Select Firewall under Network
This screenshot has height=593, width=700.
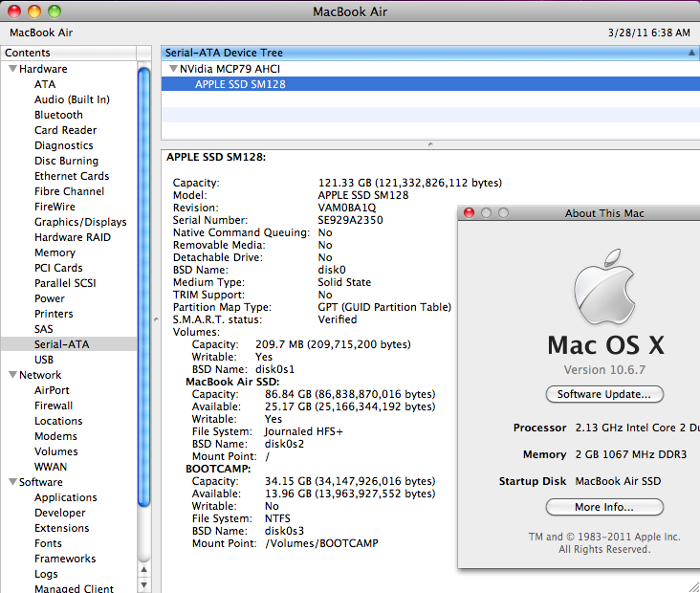54,406
